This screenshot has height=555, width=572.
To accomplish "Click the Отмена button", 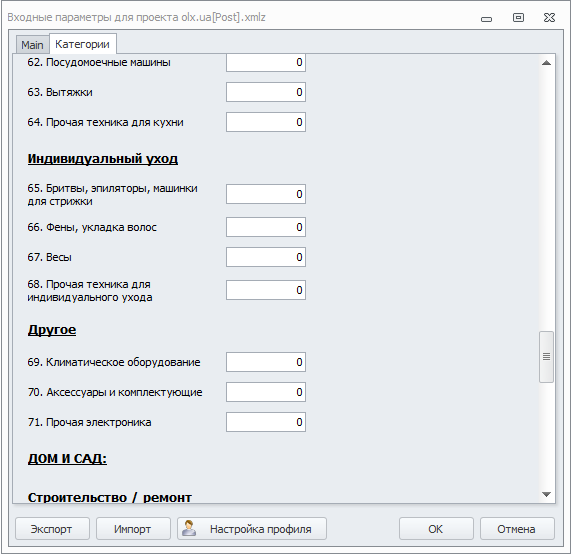I will [x=517, y=529].
